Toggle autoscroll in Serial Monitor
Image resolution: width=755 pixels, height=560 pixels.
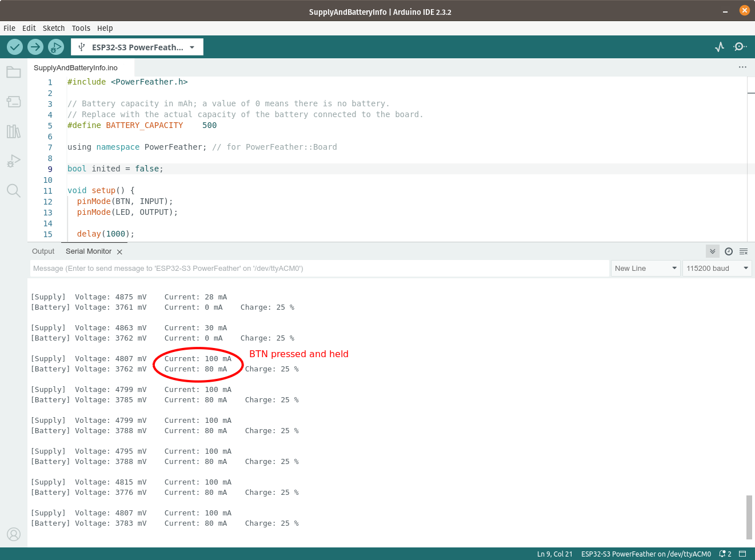(712, 251)
